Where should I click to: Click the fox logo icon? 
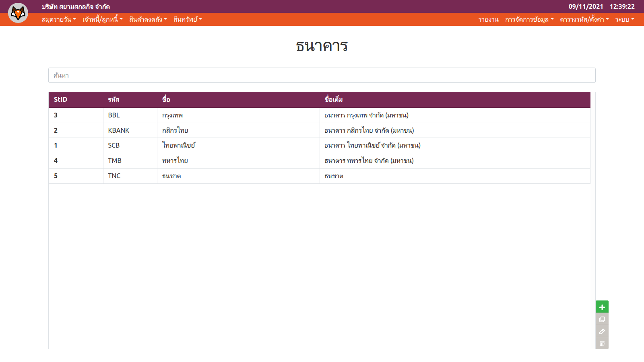pos(18,13)
